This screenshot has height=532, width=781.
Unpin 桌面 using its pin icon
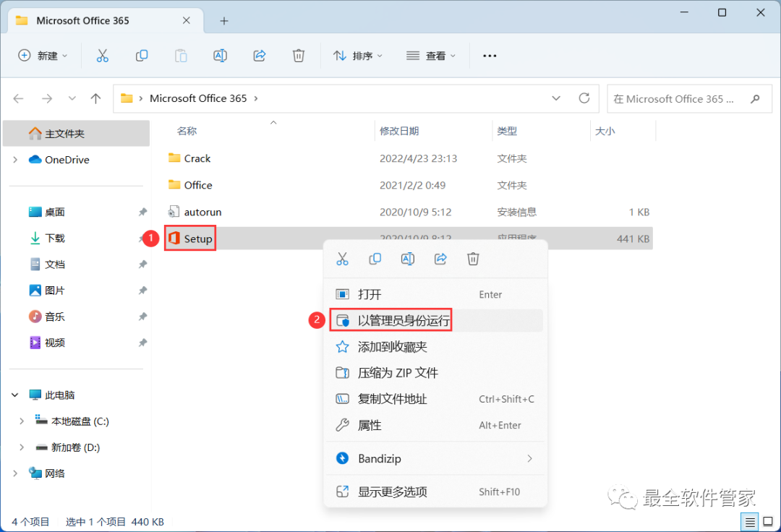click(142, 212)
